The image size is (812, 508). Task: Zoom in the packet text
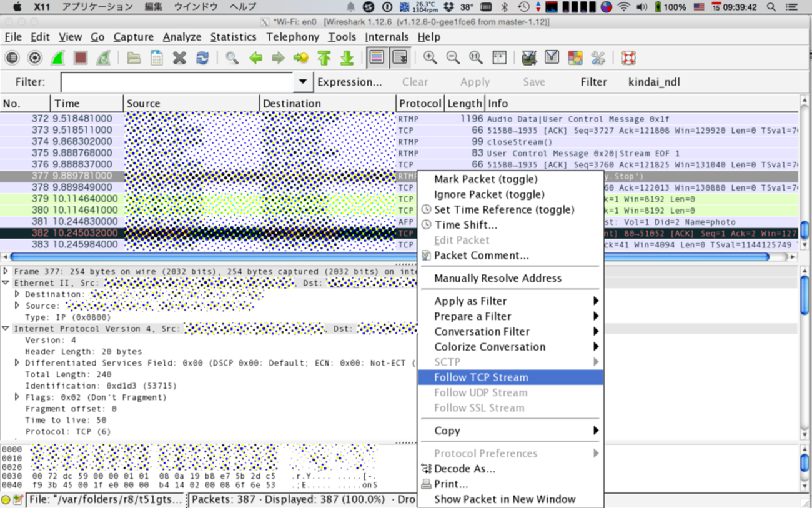click(430, 58)
